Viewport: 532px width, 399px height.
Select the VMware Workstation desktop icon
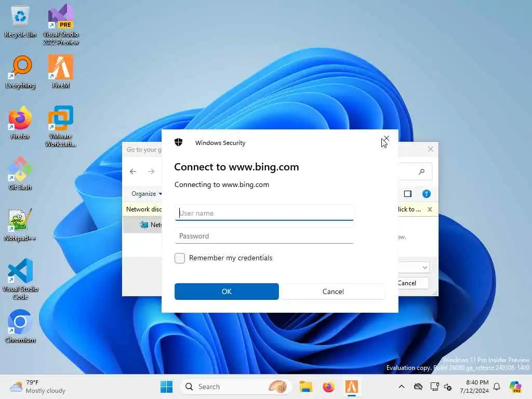click(61, 126)
